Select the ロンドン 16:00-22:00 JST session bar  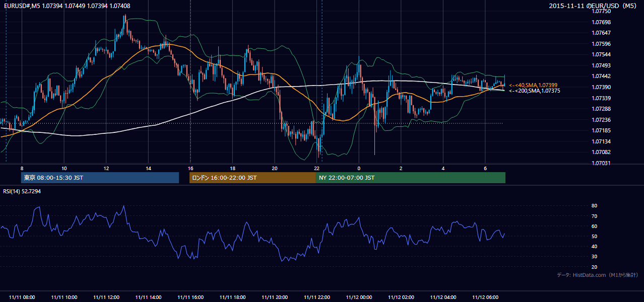(x=252, y=178)
